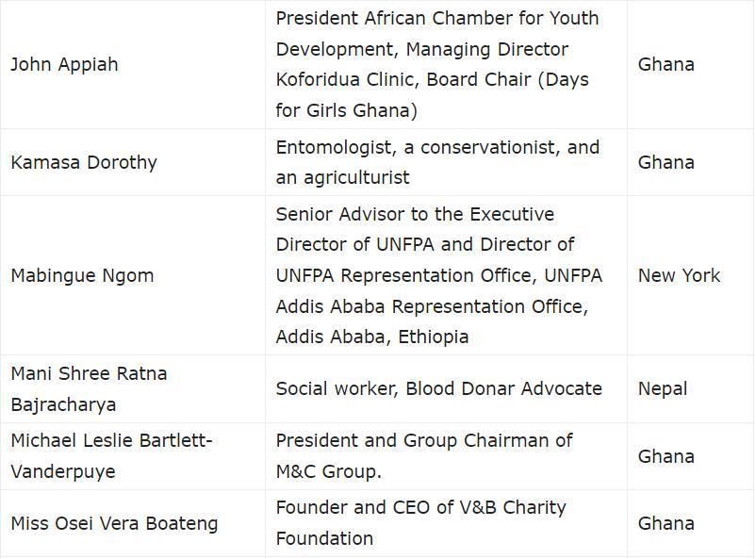Click the Social worker, Blood Donar Advocate text
756x559 pixels.
coord(439,388)
